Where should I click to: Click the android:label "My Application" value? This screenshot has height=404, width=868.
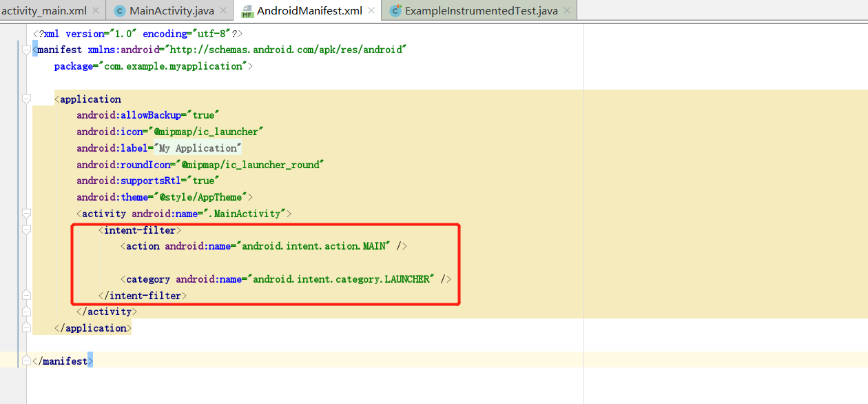[198, 148]
